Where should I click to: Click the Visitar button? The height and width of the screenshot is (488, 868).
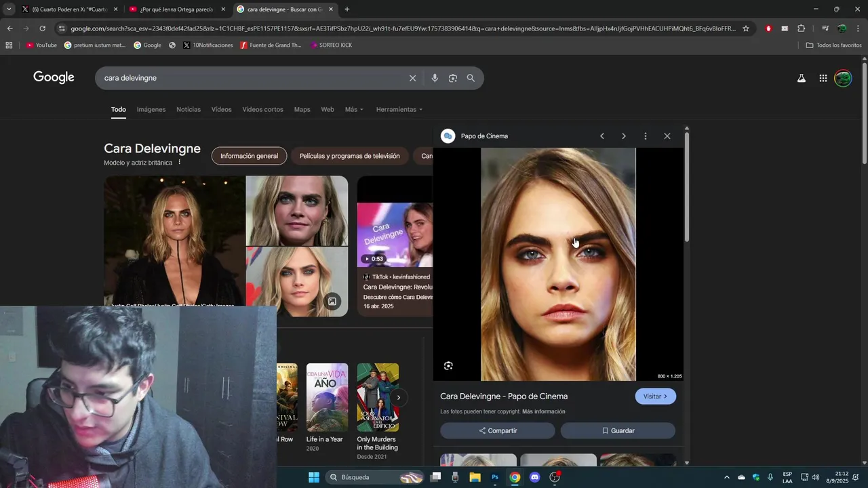click(x=656, y=396)
